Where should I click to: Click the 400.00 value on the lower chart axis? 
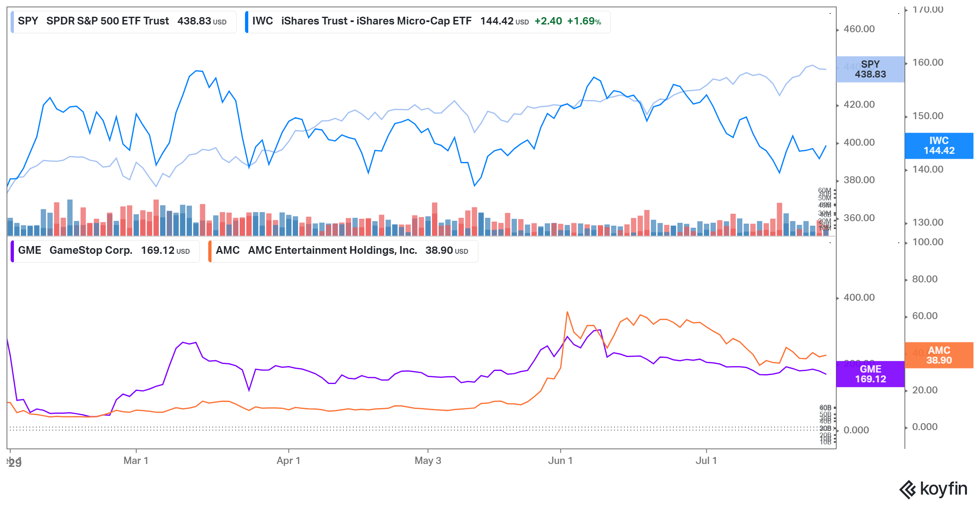pyautogui.click(x=859, y=297)
